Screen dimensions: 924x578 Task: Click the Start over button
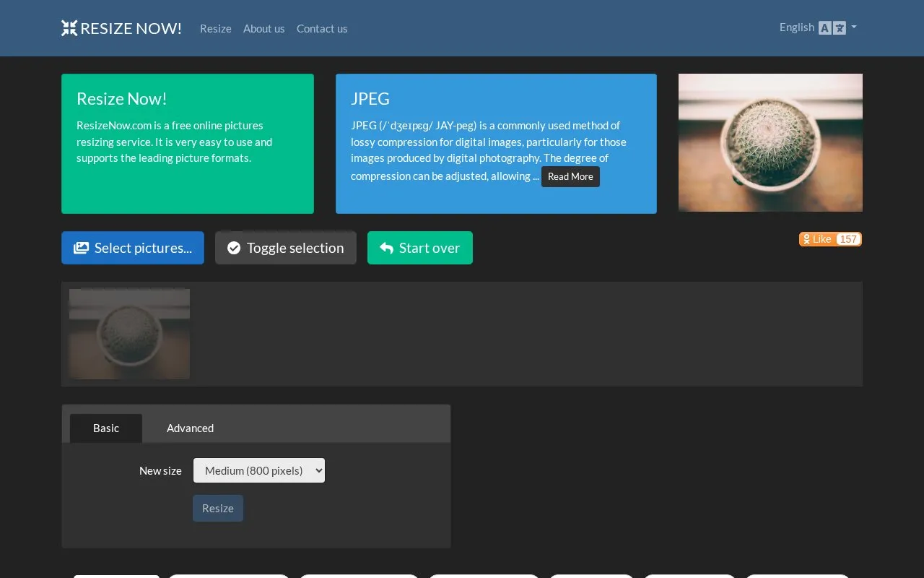click(x=420, y=248)
